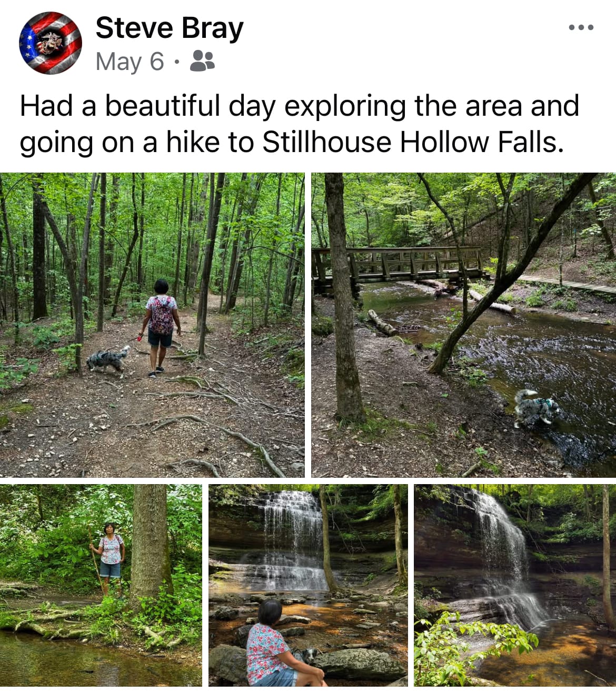
Task: Open Steve Bray's profile picture
Action: [x=51, y=43]
